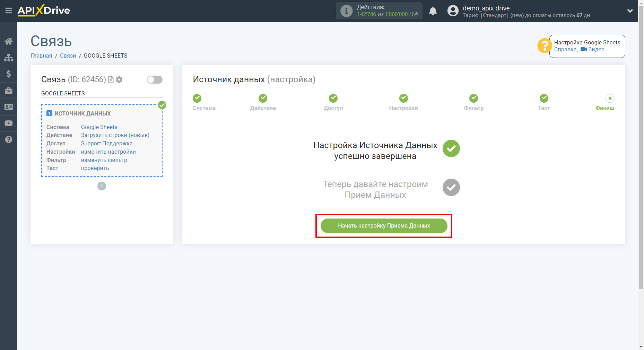This screenshot has height=350, width=644.
Task: Expand the account dropdown chevron
Action: [630, 11]
